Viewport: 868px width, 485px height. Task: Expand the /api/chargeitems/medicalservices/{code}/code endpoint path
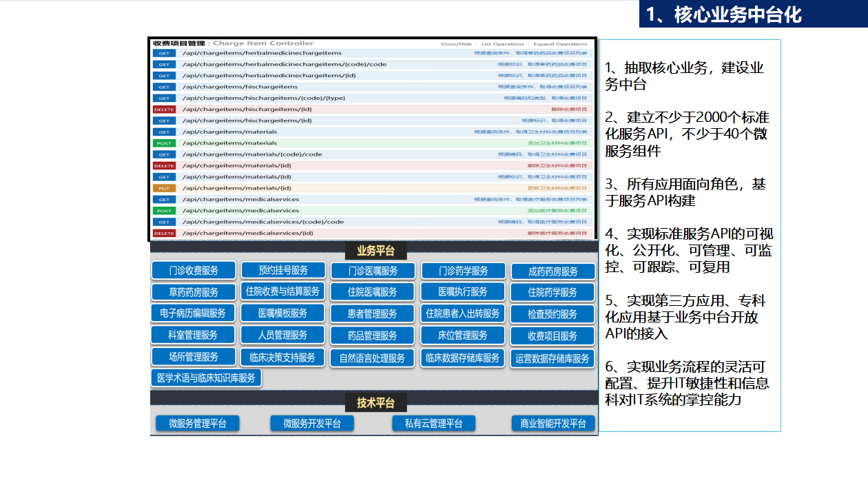click(x=263, y=222)
